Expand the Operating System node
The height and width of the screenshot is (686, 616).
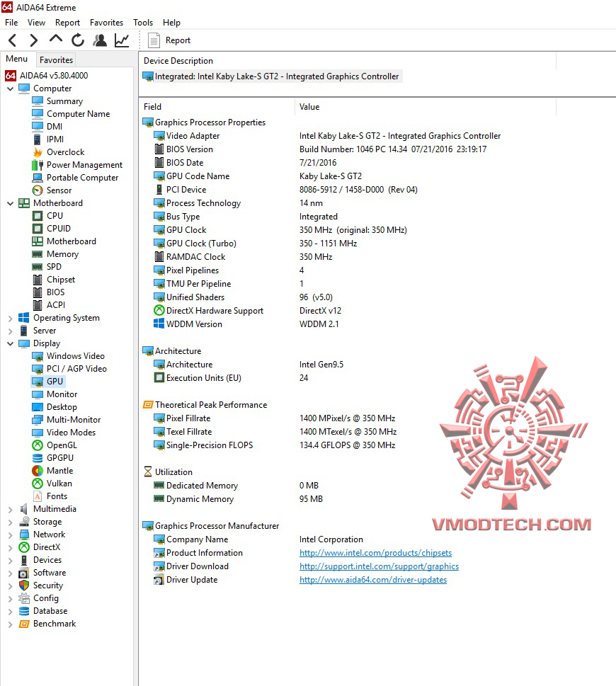coord(11,319)
